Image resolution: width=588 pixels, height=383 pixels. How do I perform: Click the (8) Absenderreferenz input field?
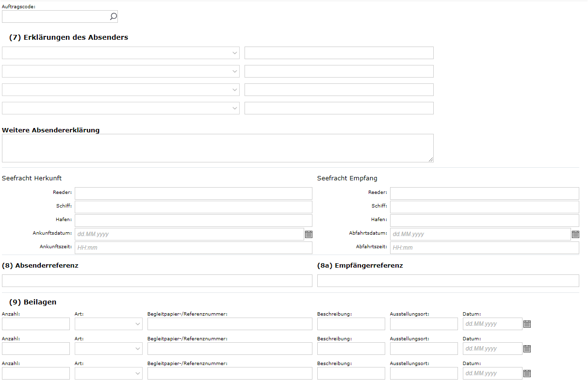point(157,281)
